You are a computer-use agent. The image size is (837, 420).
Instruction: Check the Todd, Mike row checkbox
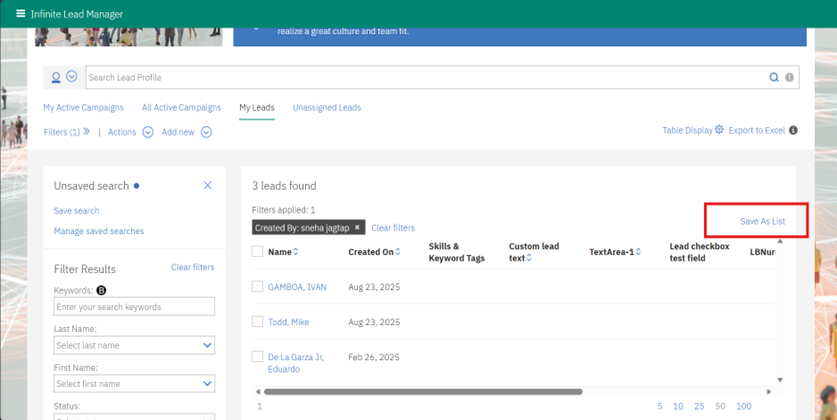pos(257,322)
